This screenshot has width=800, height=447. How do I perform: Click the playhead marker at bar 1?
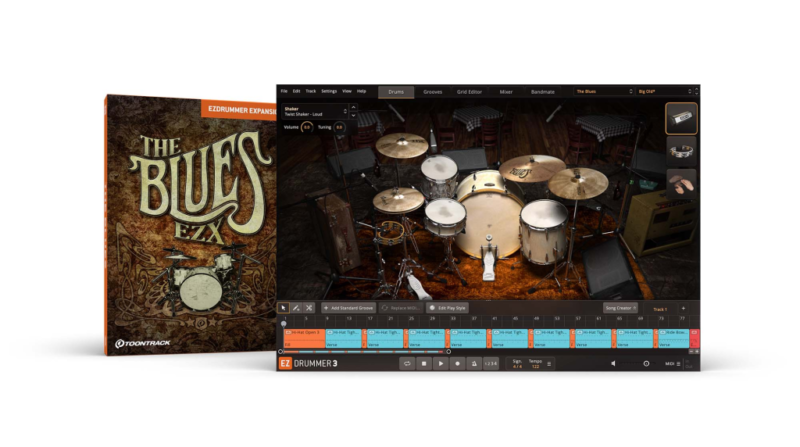pyautogui.click(x=284, y=324)
